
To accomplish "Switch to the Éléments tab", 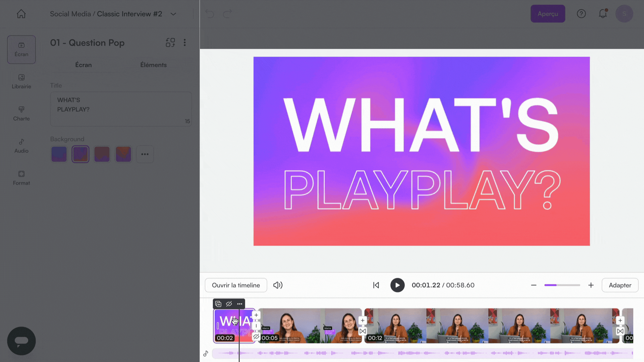I will pos(153,65).
